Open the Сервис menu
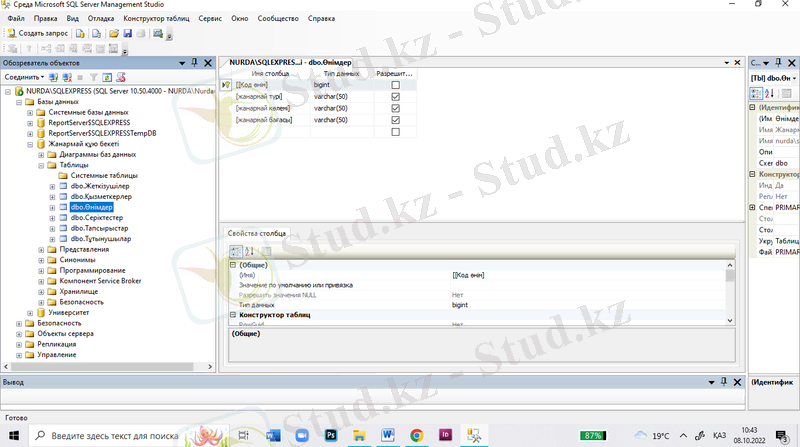800x447 pixels. pyautogui.click(x=210, y=18)
